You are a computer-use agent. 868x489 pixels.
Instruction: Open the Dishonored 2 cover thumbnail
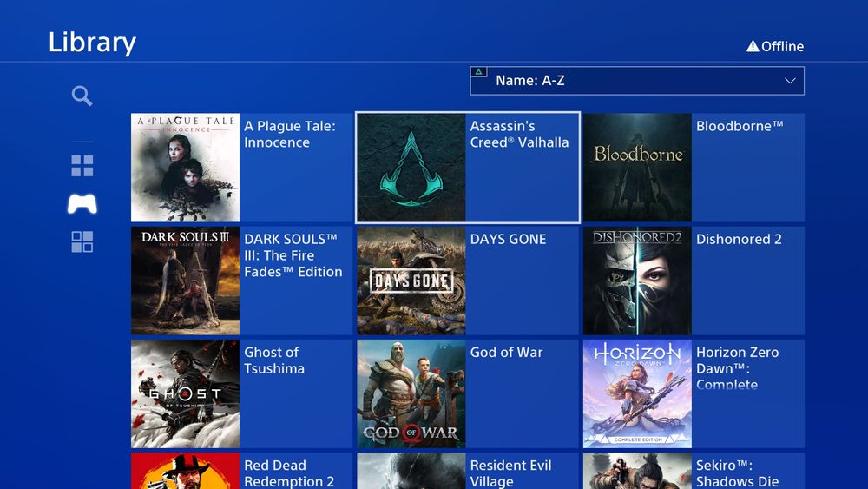coord(637,281)
